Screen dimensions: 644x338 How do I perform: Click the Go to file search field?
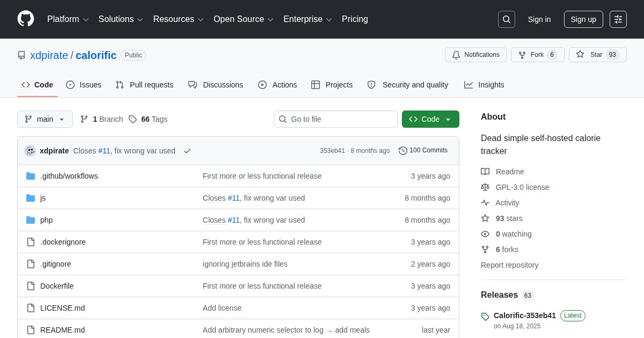(335, 119)
